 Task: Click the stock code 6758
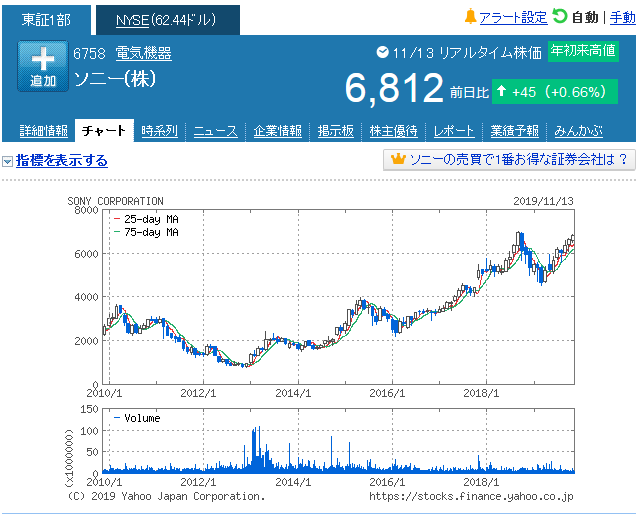click(89, 53)
